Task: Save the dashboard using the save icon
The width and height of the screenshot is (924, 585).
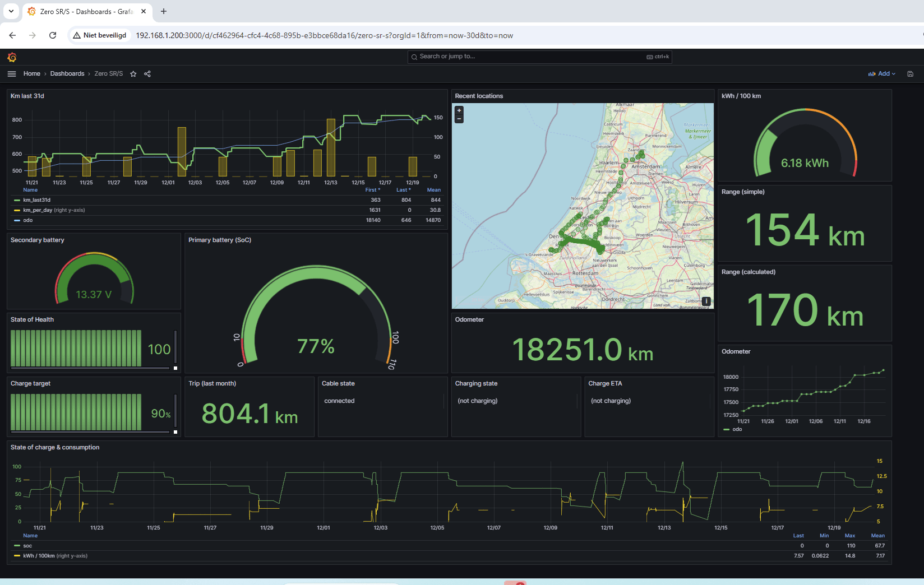Action: tap(910, 73)
